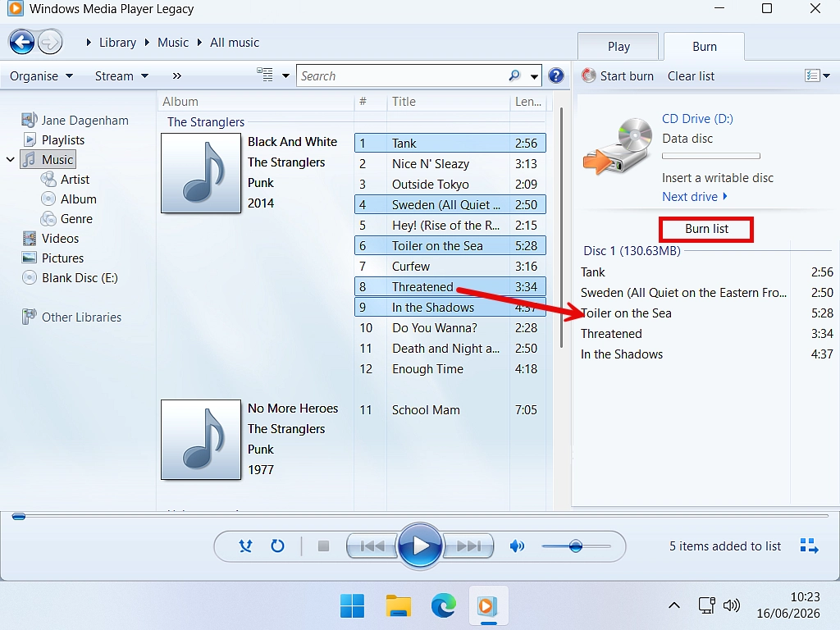Select No More Heroes album art
840x630 pixels.
201,440
